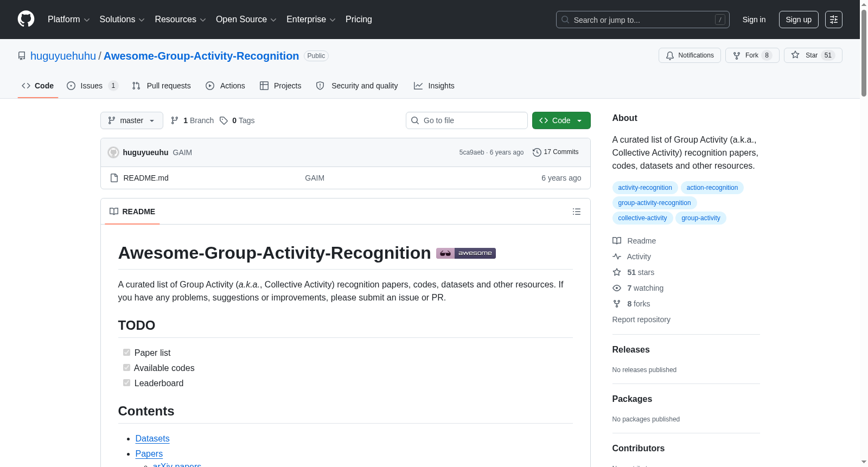Click the activity-recognition topic tag
868x467 pixels.
coord(645,188)
